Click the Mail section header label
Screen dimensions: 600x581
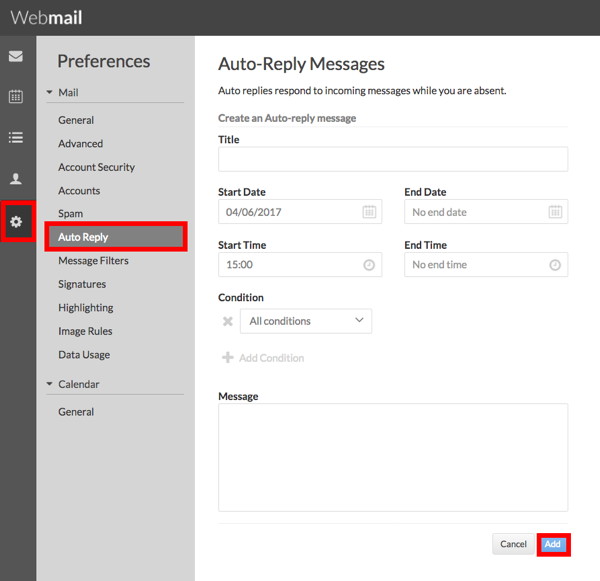point(68,93)
